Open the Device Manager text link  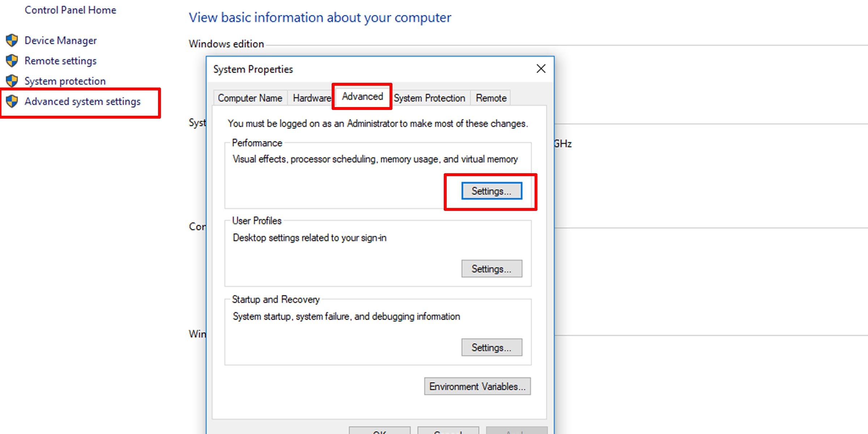click(60, 41)
